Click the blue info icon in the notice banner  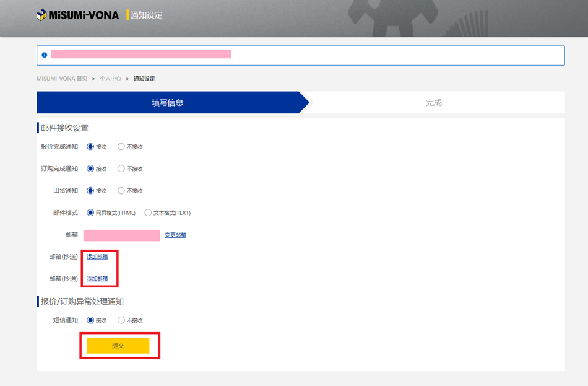[x=44, y=55]
